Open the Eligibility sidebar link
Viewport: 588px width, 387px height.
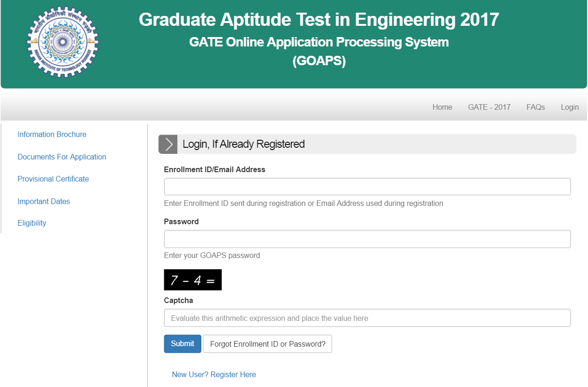coord(32,223)
